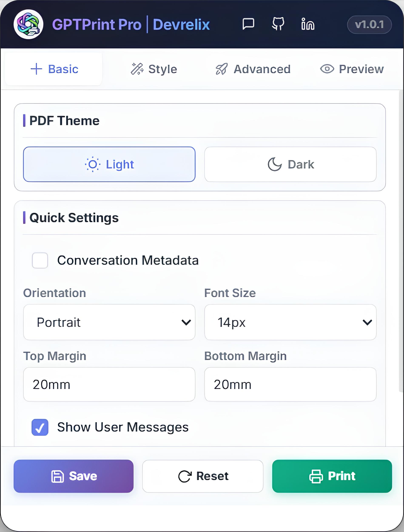Click the reset arrow icon on Reset button
Image resolution: width=404 pixels, height=532 pixels.
tap(185, 476)
